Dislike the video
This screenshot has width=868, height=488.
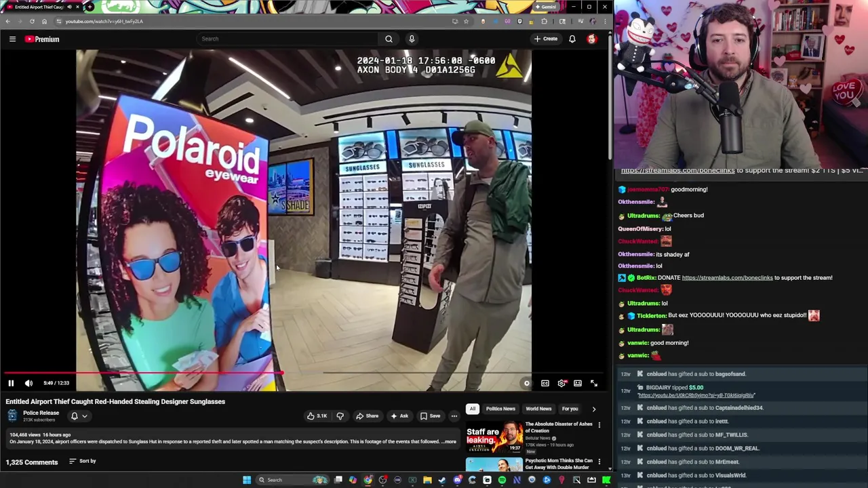[x=340, y=416]
